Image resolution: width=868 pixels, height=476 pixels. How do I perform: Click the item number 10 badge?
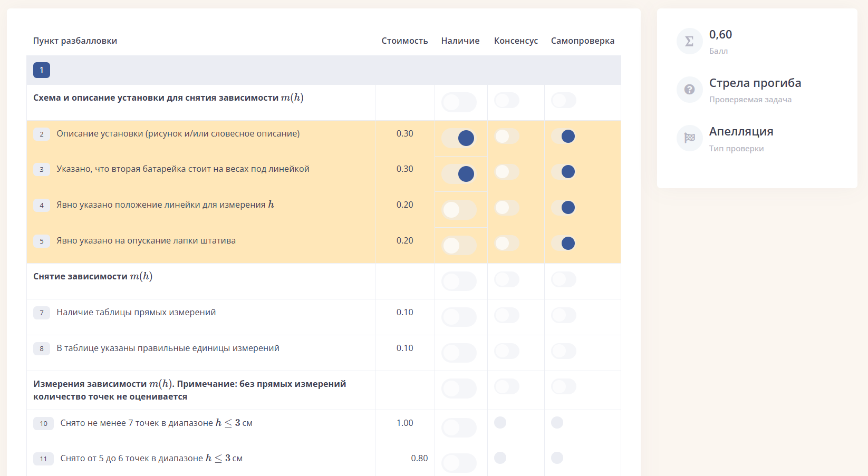43,423
